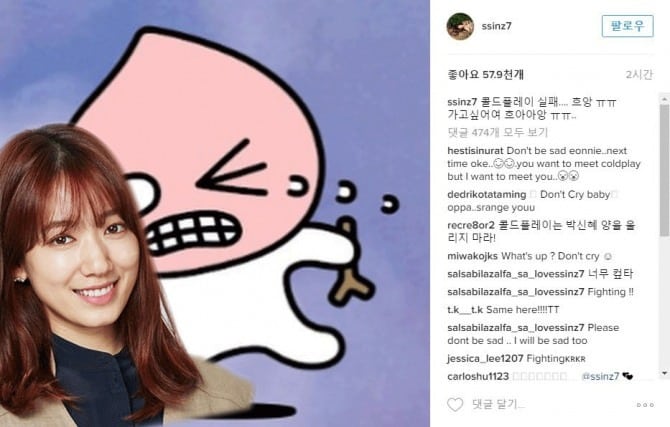Open the three-dots more options menu
Image resolution: width=670 pixels, height=427 pixels.
coord(645,405)
